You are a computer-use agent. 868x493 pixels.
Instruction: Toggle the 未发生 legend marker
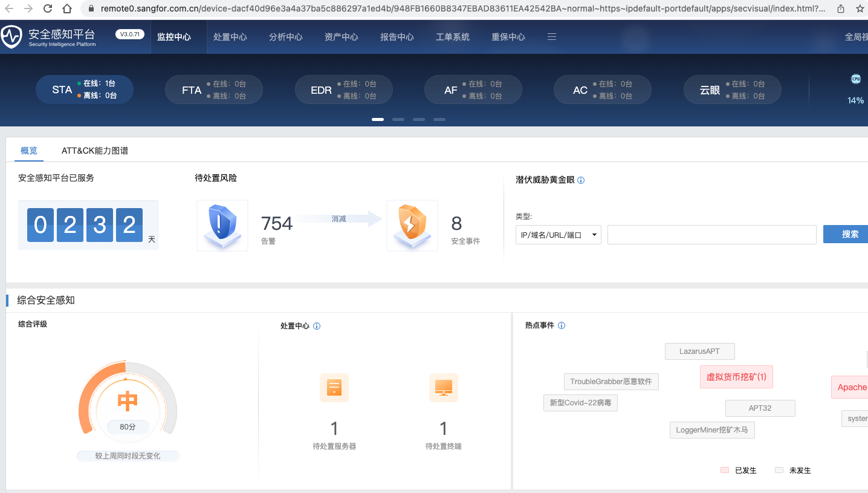click(x=779, y=470)
